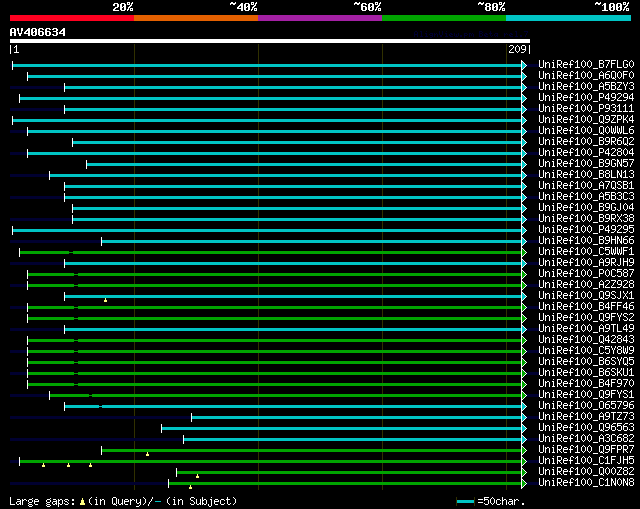The height and width of the screenshot is (509, 640).
Task: Click the green arrowhead on the UniRef100_C1FJH5 row
Action: [x=524, y=461]
